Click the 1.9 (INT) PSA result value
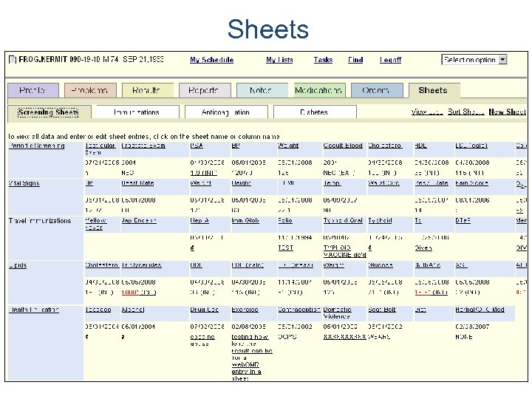Screen dimensions: 532x399 coord(204,173)
